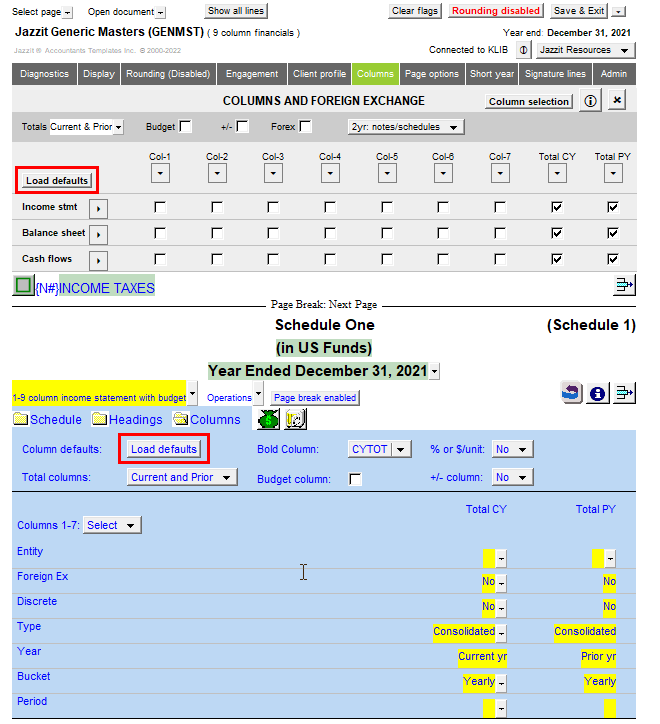Open the +/- column No dropdown
This screenshot has height=724, width=660.
point(513,477)
